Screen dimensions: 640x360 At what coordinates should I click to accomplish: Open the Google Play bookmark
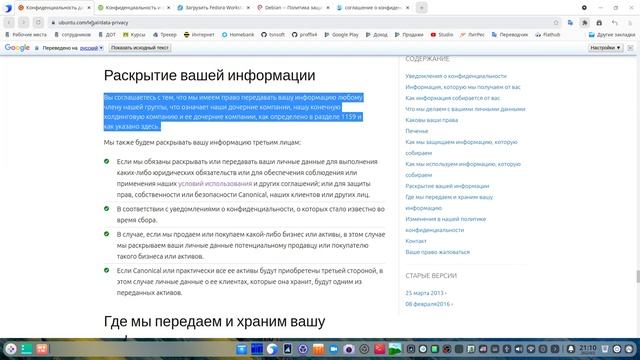(341, 35)
